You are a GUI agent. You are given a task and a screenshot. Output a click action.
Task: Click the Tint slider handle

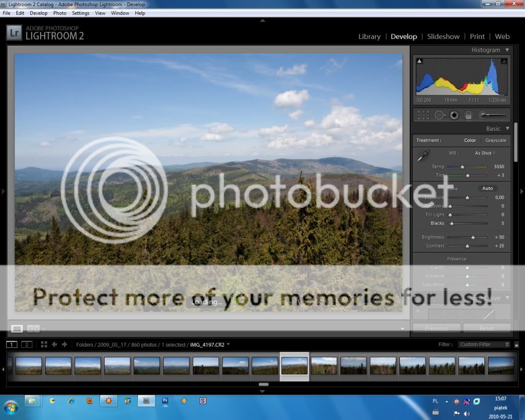[468, 175]
